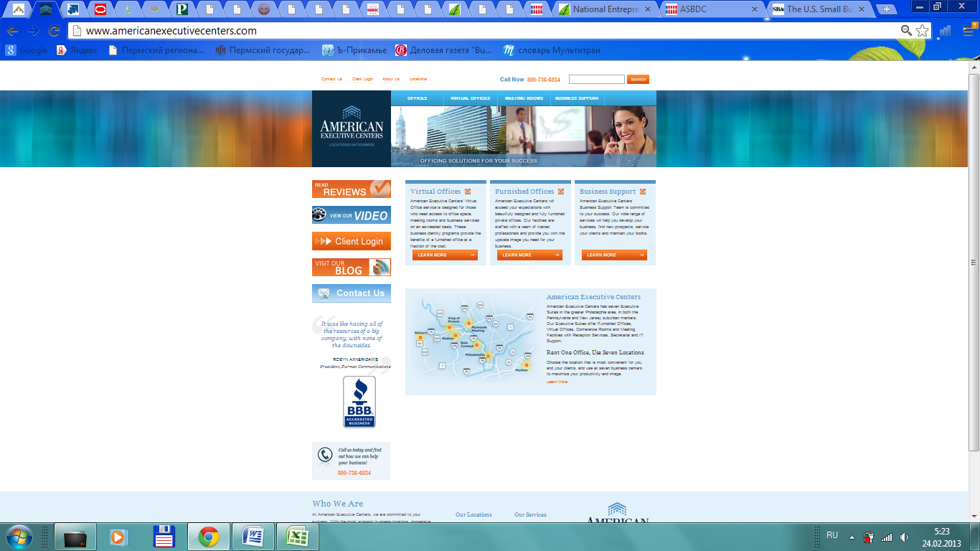The height and width of the screenshot is (551, 980).
Task: Click the blue Contact Us banner
Action: pos(352,293)
